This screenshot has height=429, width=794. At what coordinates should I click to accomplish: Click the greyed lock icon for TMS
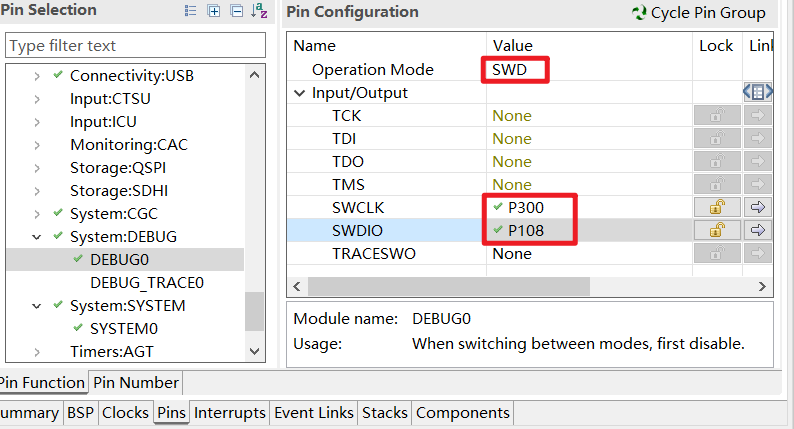[x=717, y=184]
